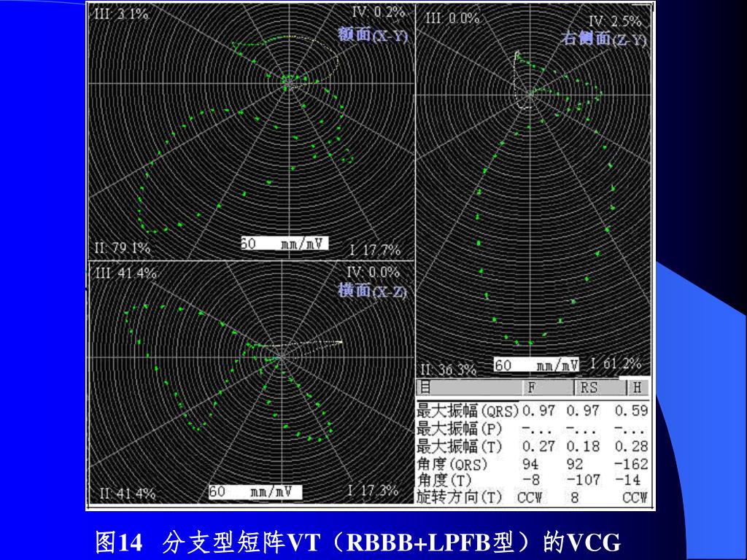Select the 角度(T) row label
This screenshot has height=560, width=747.
click(444, 480)
